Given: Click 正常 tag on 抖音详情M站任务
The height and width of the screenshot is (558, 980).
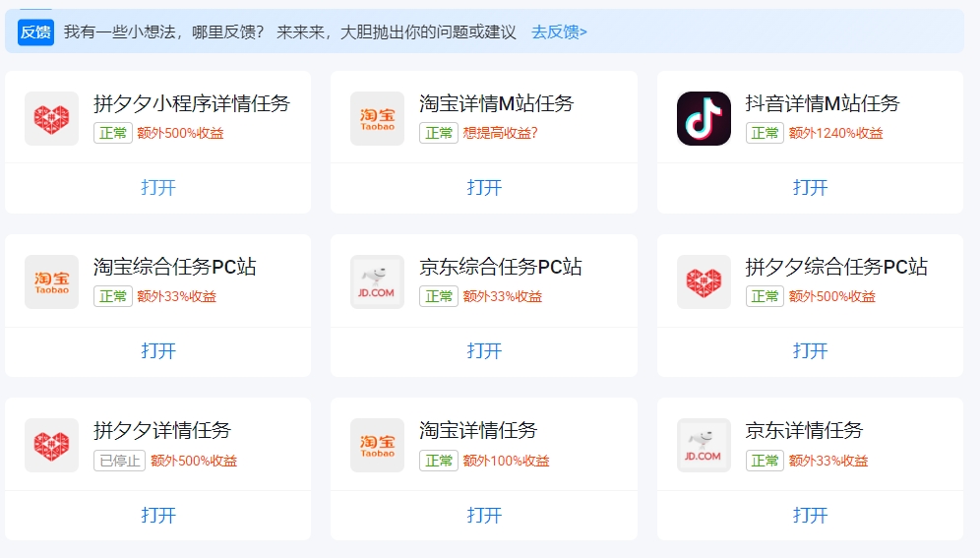Looking at the screenshot, I should 765,133.
